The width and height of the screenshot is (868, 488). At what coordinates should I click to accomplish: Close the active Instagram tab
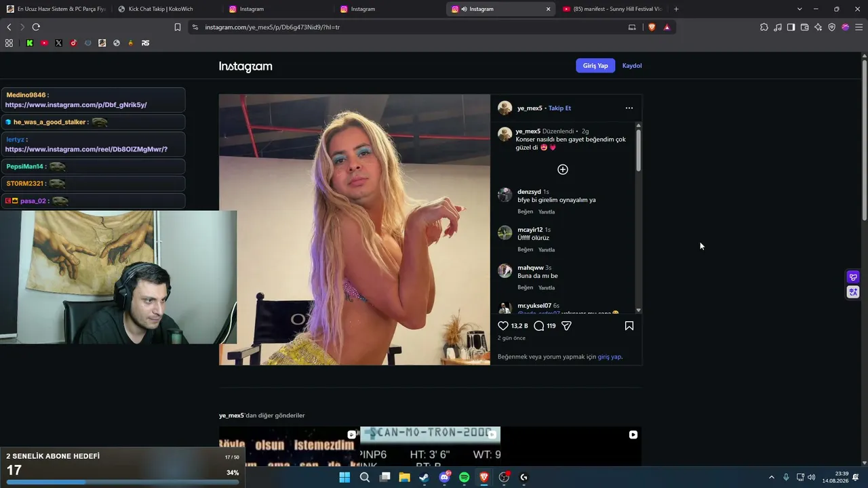(548, 9)
